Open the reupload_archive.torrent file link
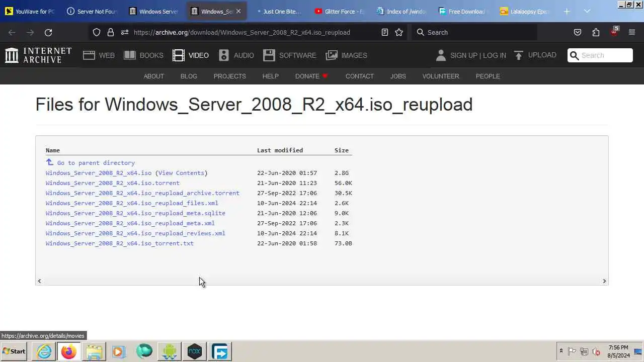Image resolution: width=644 pixels, height=362 pixels. tap(142, 193)
